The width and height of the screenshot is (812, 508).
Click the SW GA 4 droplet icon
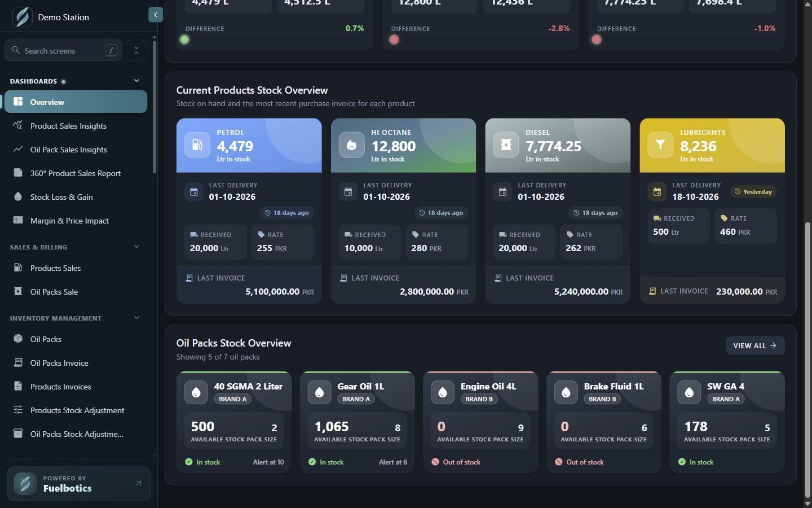coord(689,392)
